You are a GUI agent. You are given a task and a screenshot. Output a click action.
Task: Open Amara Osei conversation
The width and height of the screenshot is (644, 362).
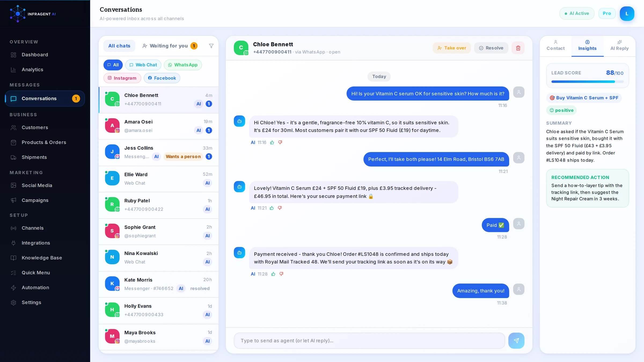click(x=159, y=126)
